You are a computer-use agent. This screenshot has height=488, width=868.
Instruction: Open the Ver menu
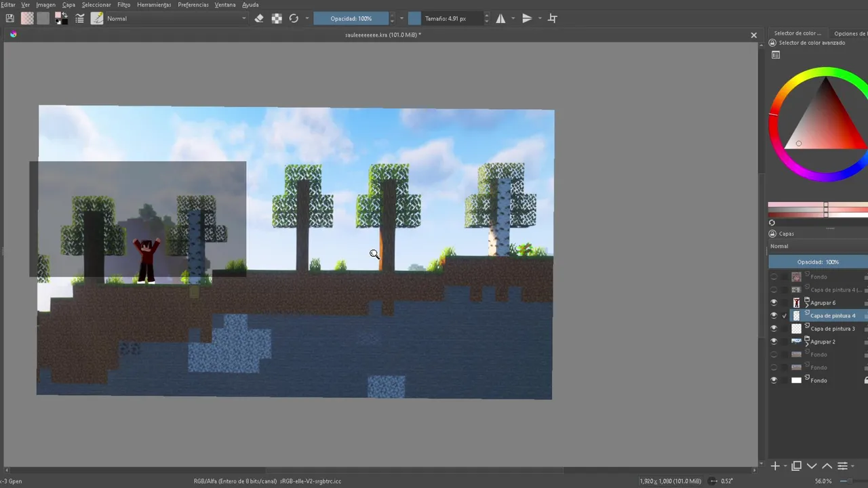pyautogui.click(x=25, y=5)
